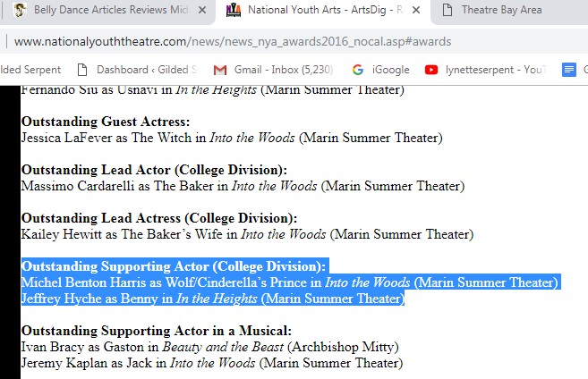Click the NYA favicon on the active tab

tap(234, 11)
